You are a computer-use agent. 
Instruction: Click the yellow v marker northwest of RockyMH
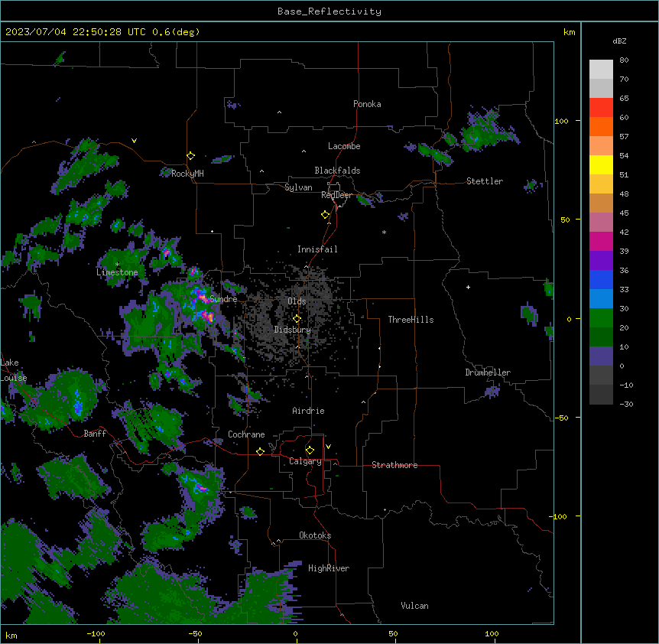pos(134,141)
